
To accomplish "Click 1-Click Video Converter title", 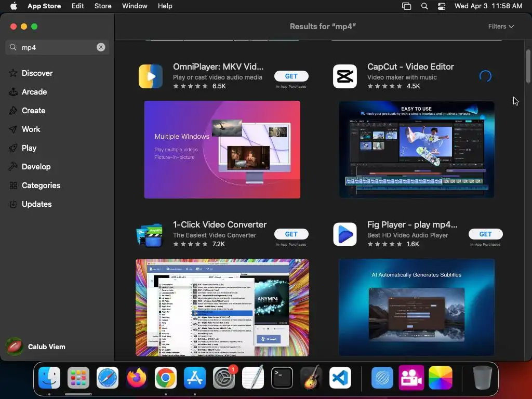I will tap(220, 224).
